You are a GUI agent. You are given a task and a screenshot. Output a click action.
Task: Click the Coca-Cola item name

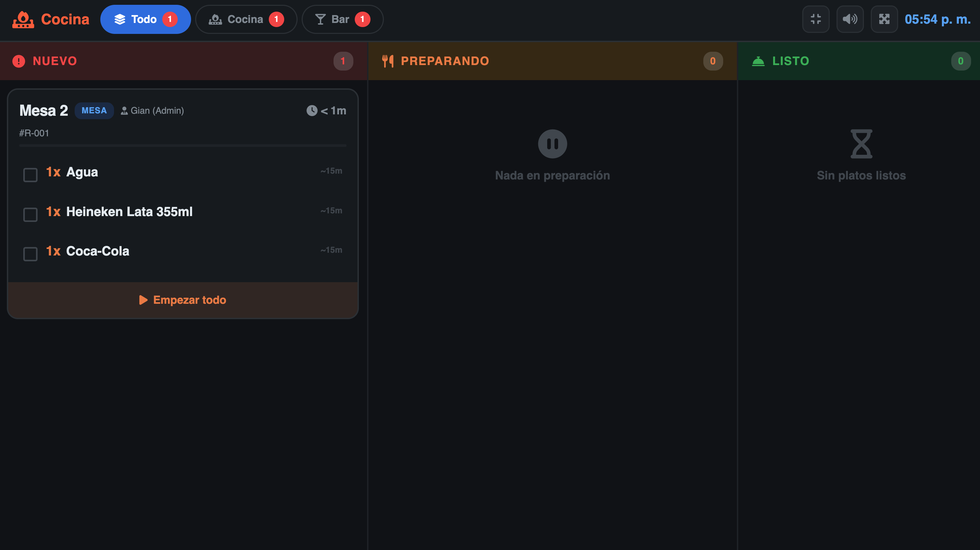(x=98, y=251)
